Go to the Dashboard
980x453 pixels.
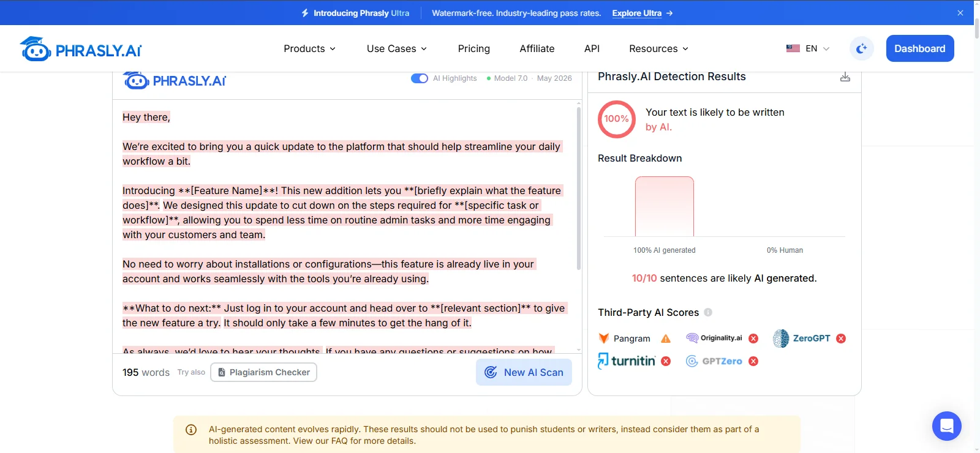click(920, 48)
